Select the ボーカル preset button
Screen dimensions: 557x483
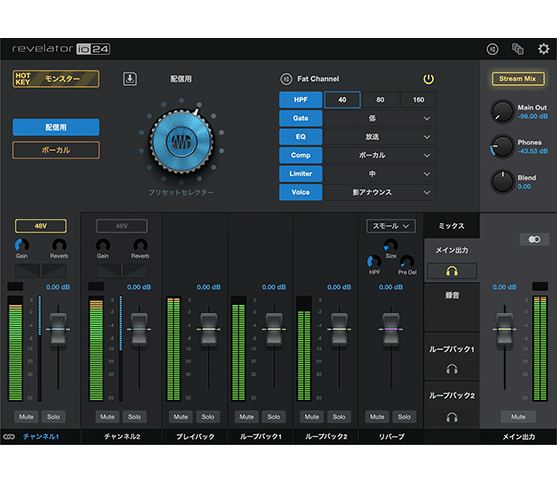point(56,150)
